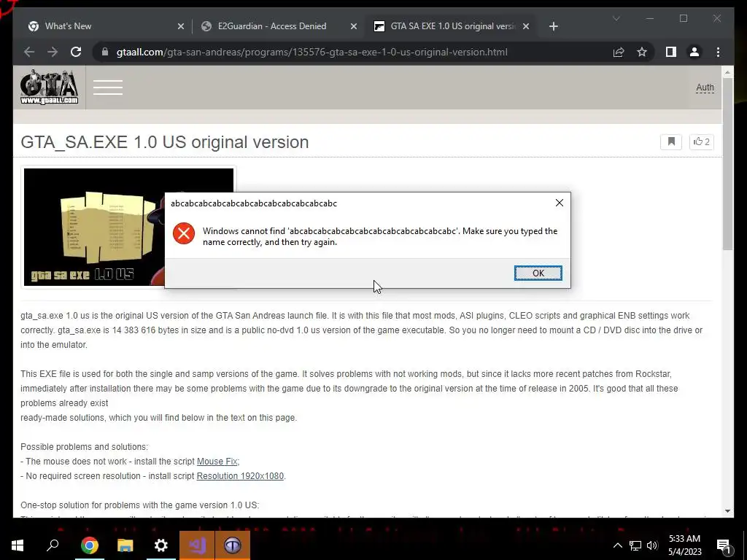
Task: Go forward in browser history
Action: (x=53, y=52)
